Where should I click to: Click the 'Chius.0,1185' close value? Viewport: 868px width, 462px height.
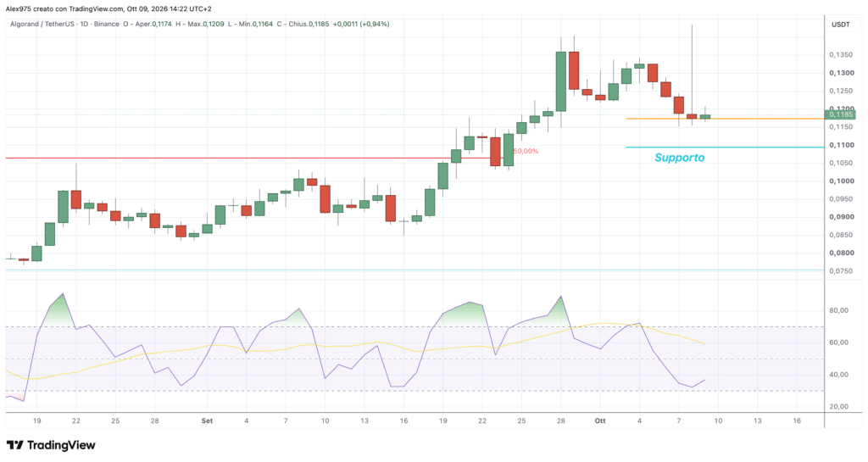[309, 25]
